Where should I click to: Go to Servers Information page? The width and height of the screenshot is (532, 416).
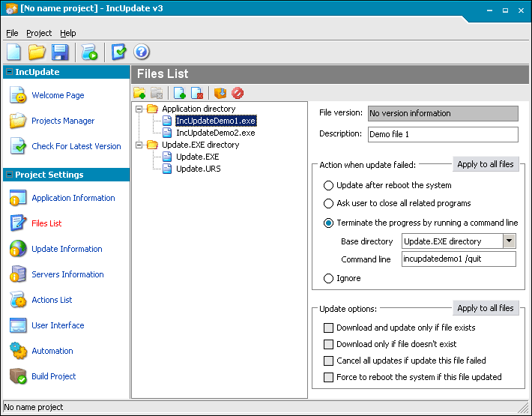tap(67, 274)
